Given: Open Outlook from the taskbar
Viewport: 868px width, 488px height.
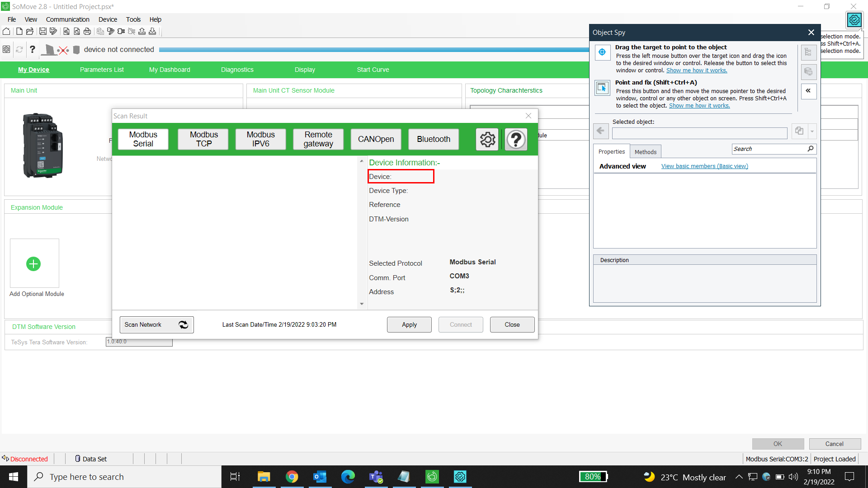Looking at the screenshot, I should (x=320, y=477).
